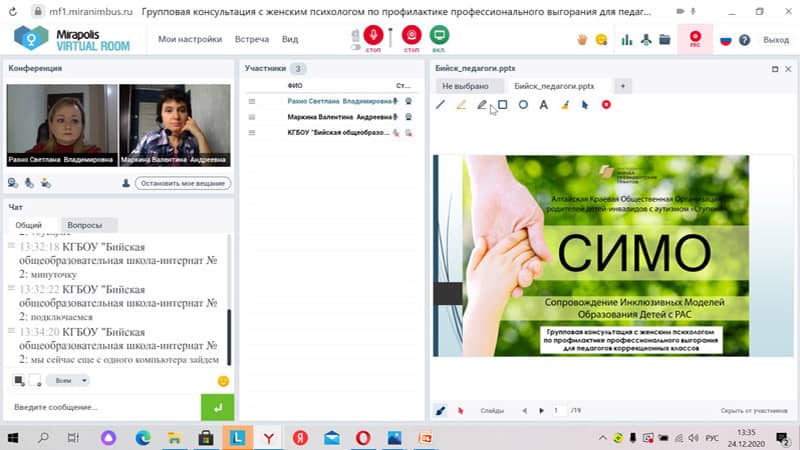
Task: Click the dark chat settings icon left of Всем
Action: (x=18, y=381)
